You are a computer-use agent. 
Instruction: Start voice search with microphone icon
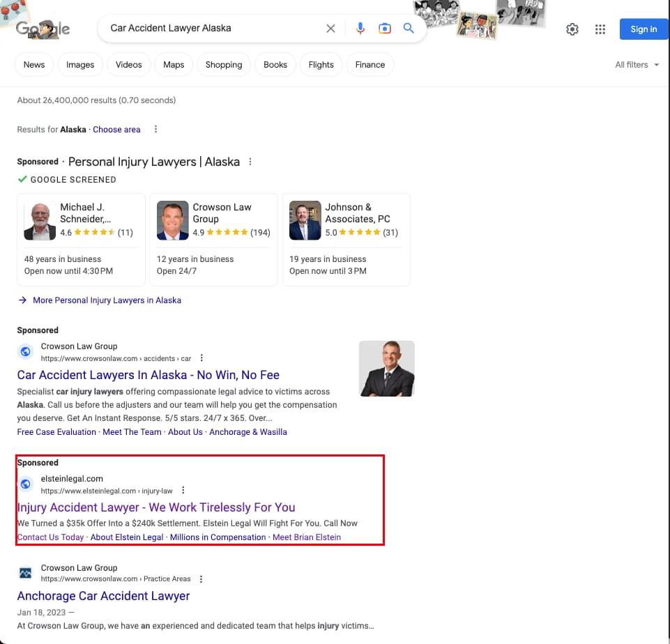point(360,28)
